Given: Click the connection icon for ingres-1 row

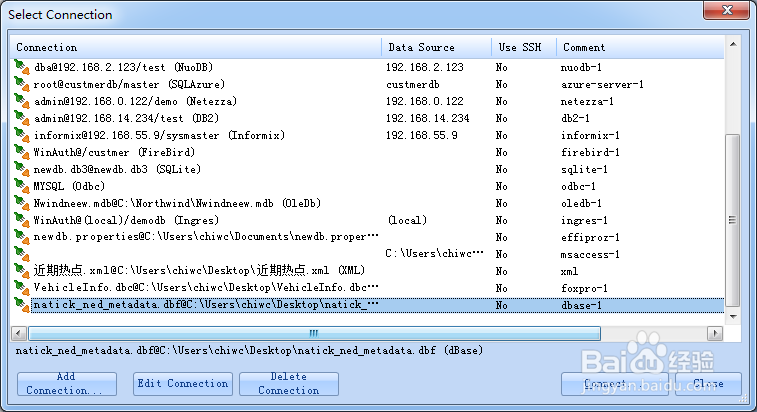Looking at the screenshot, I should pos(22,220).
